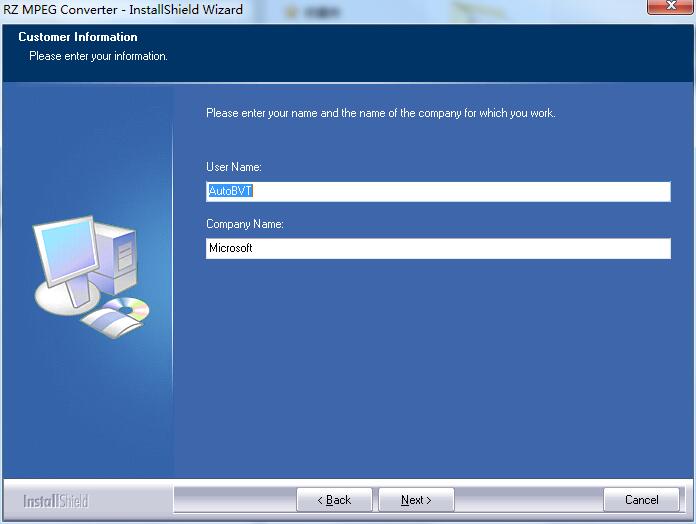Close the InstallShield Wizard window
The image size is (696, 524).
click(x=671, y=6)
